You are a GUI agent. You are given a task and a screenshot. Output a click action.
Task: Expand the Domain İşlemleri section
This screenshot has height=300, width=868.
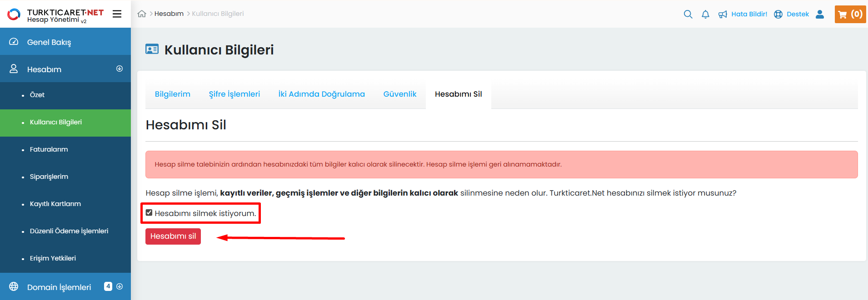coord(120,286)
